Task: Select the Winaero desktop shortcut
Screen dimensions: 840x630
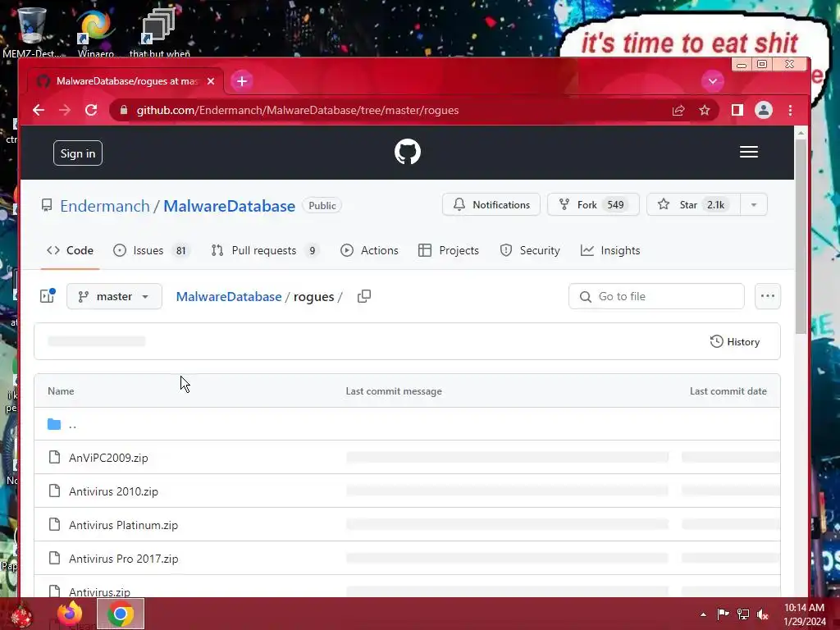Action: (96, 32)
